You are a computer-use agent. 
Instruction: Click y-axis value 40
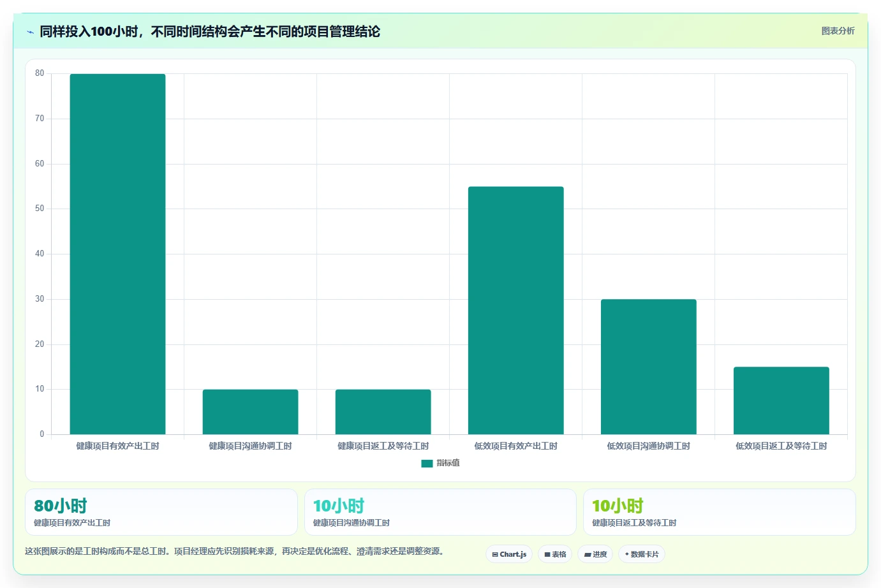40,254
